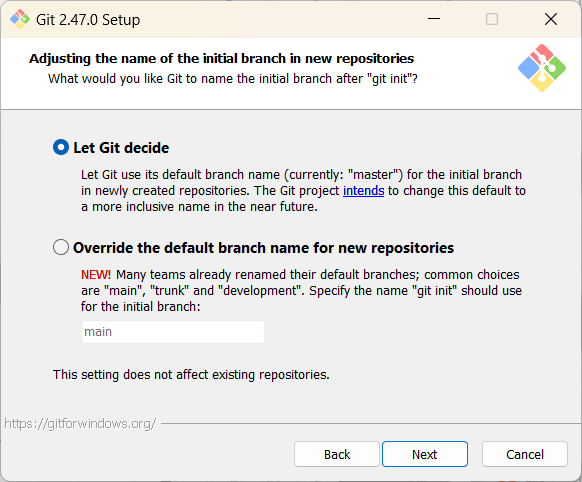Click the gitforwindows.org URL text

(80, 423)
